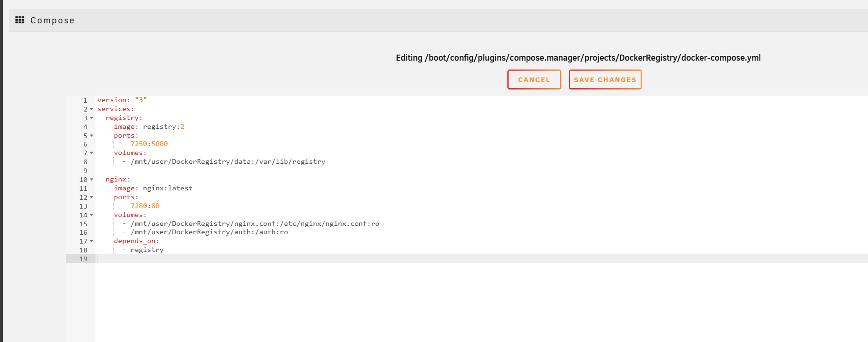Click the '- registry' dependency line

(x=143, y=250)
